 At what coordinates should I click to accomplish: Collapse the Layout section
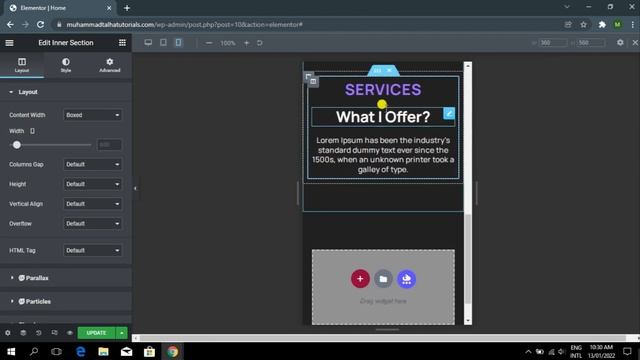tap(66, 92)
